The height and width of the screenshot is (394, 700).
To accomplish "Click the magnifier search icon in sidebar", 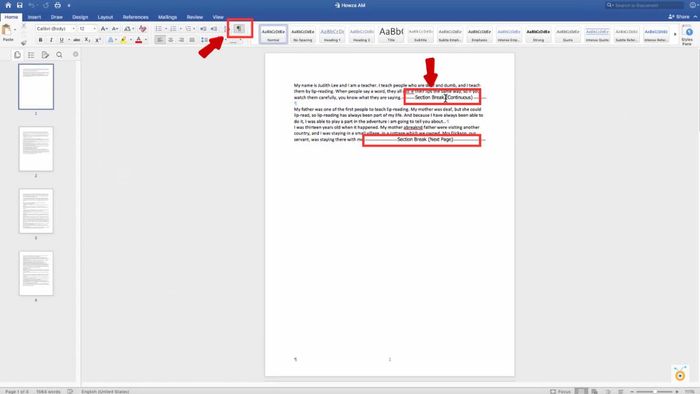I will [59, 55].
